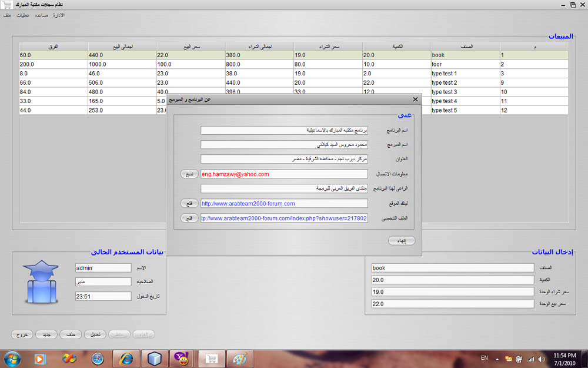Image resolution: width=588 pixels, height=368 pixels.
Task: Launch Safari compass icon in taskbar
Action: tap(98, 359)
